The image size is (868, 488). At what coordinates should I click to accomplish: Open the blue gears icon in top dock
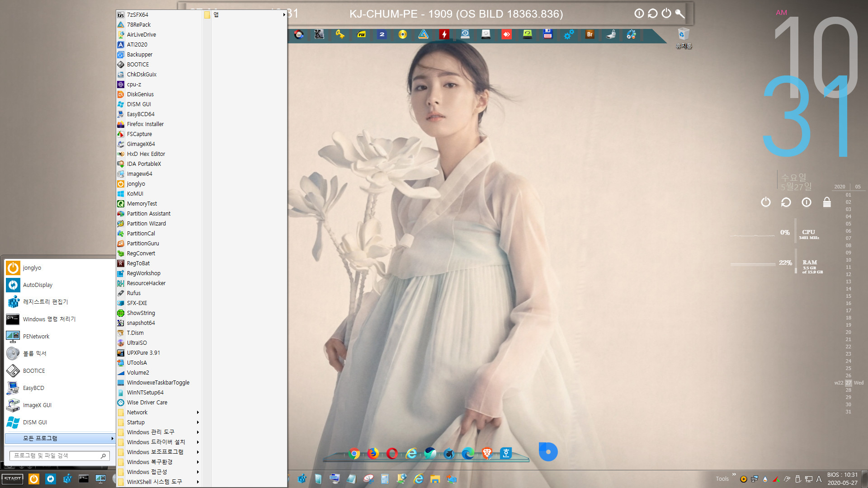click(569, 34)
